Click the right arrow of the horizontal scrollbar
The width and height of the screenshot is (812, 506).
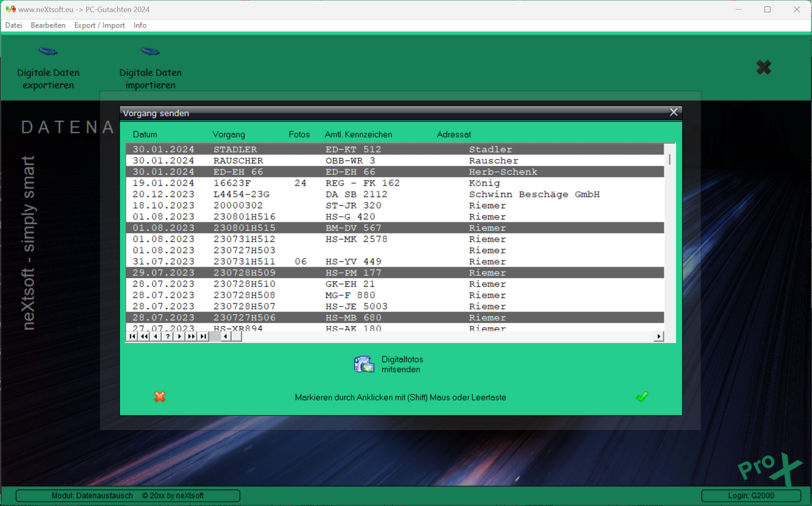[x=659, y=336]
